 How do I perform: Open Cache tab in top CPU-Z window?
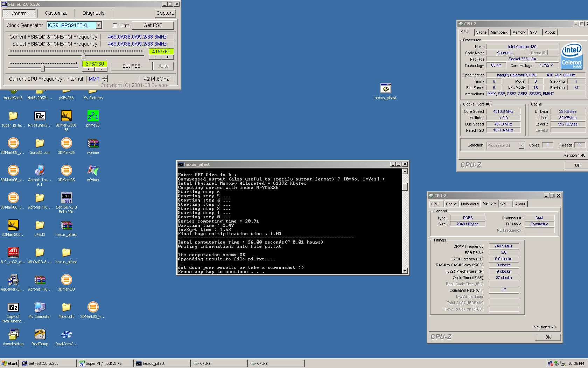pyautogui.click(x=481, y=32)
